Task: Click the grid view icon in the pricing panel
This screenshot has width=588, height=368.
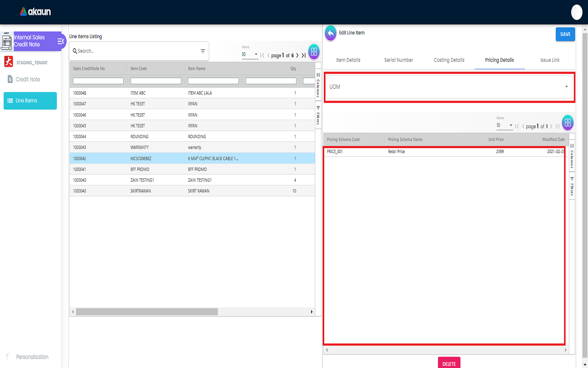Action: 568,122
